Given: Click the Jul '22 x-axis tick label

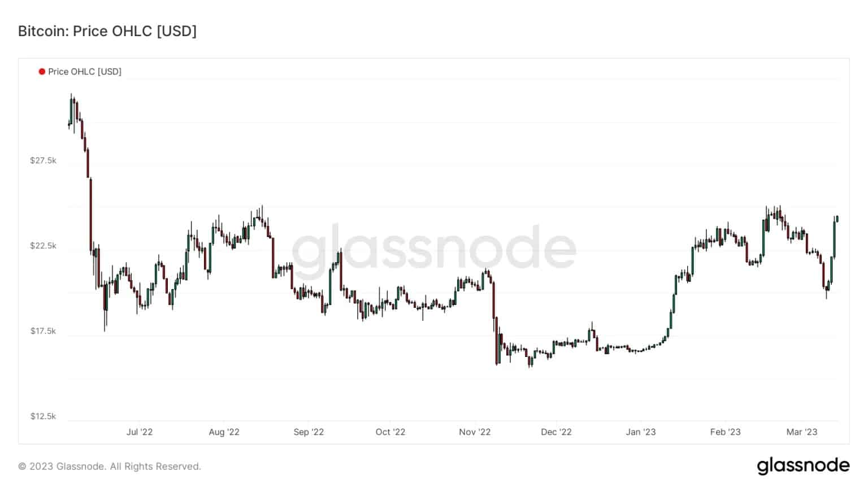Looking at the screenshot, I should pos(140,432).
